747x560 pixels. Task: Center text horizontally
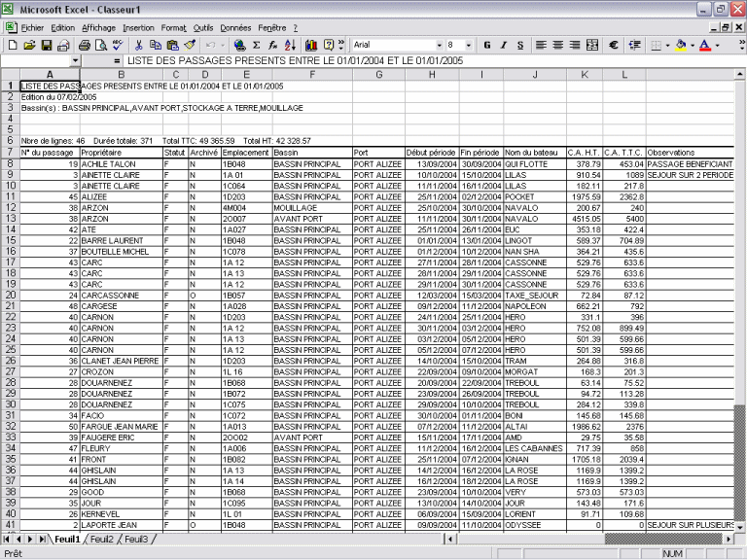558,46
